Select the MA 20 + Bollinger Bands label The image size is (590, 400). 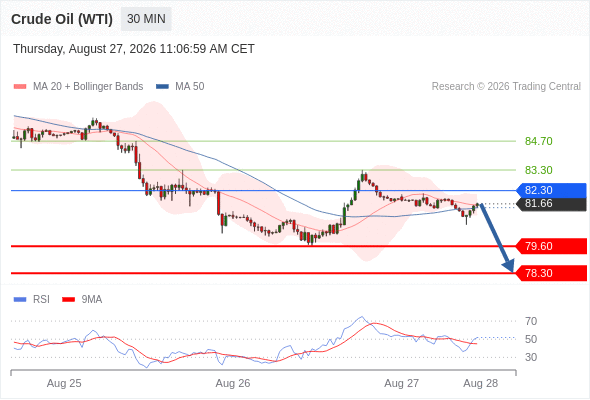88,87
